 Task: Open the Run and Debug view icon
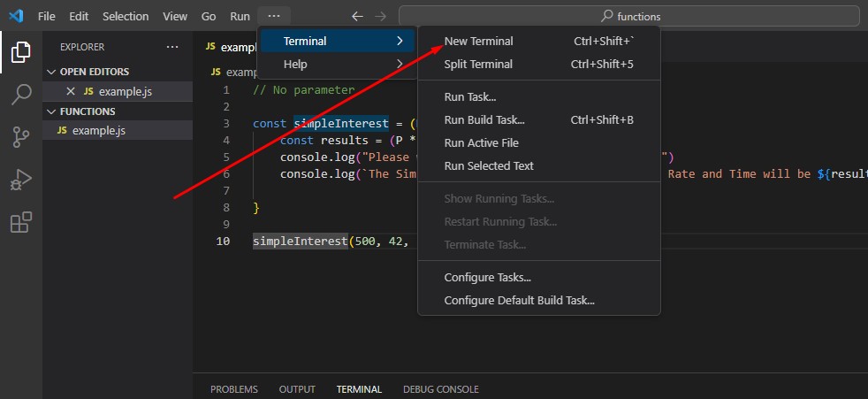[21, 180]
